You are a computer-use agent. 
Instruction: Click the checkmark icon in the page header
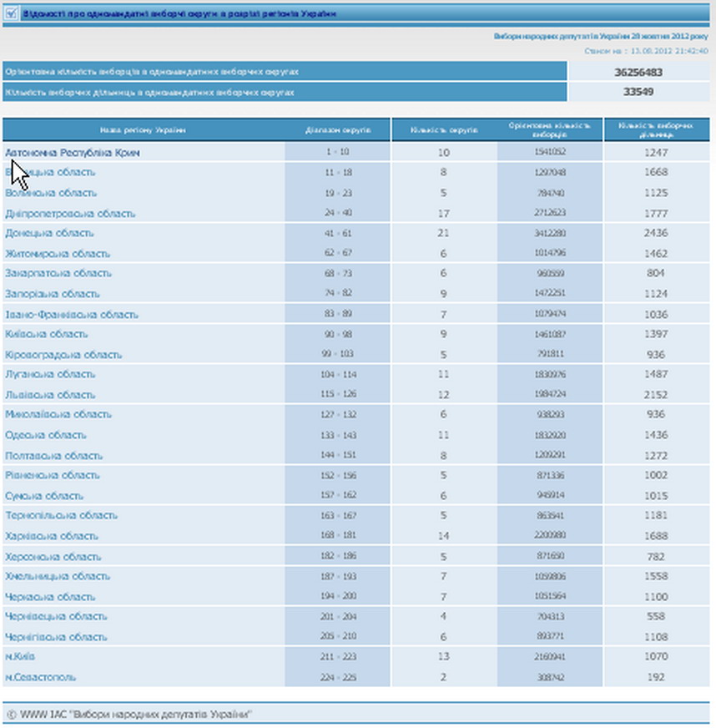[x=11, y=13]
